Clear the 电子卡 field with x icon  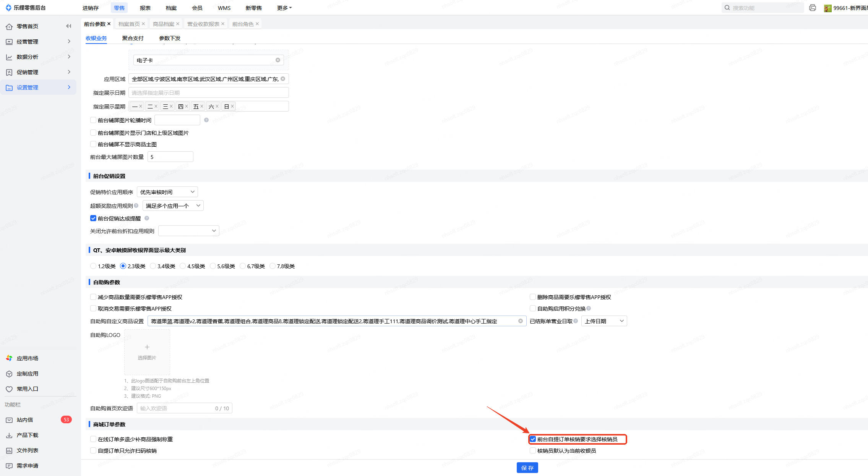point(278,60)
